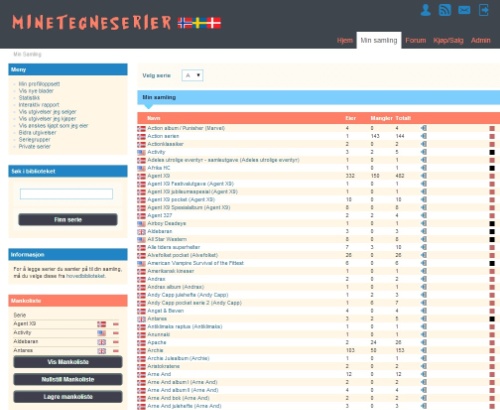This screenshot has height=410, width=500.
Task: Click the black square in Antares row
Action: 492,319
